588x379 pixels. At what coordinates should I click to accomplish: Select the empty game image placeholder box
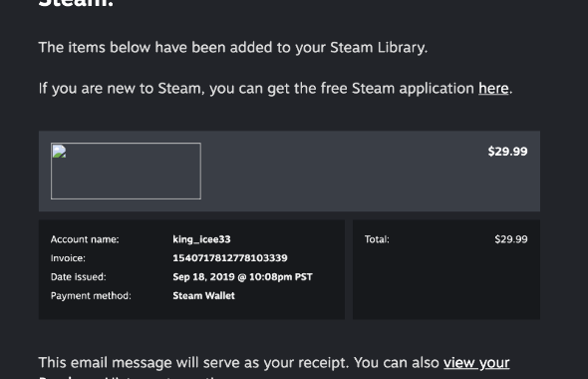tap(126, 171)
